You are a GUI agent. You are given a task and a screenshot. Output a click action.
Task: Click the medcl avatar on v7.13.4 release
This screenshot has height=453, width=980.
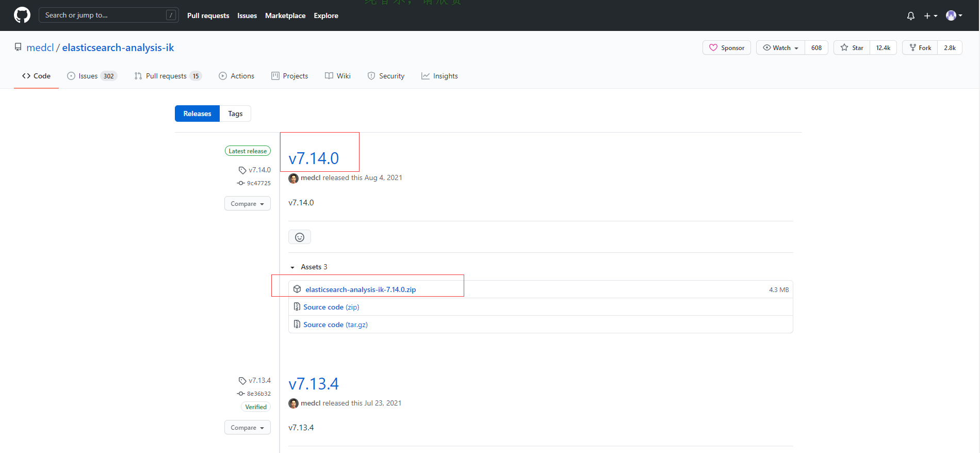[x=293, y=403]
